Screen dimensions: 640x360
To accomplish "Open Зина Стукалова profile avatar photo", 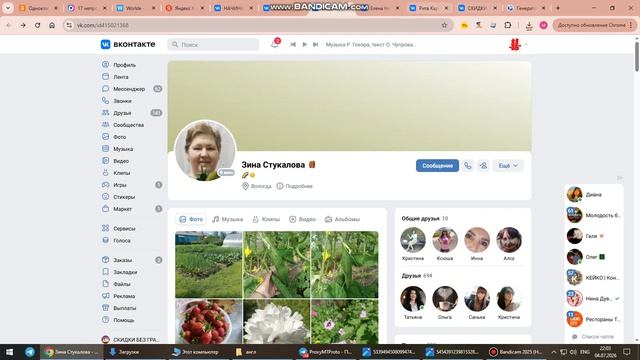I will (205, 150).
